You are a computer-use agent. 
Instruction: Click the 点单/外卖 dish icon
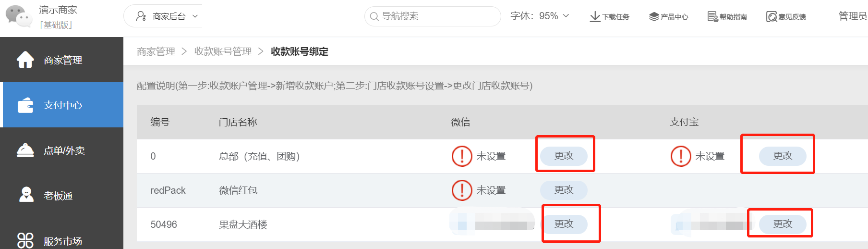pyautogui.click(x=25, y=150)
